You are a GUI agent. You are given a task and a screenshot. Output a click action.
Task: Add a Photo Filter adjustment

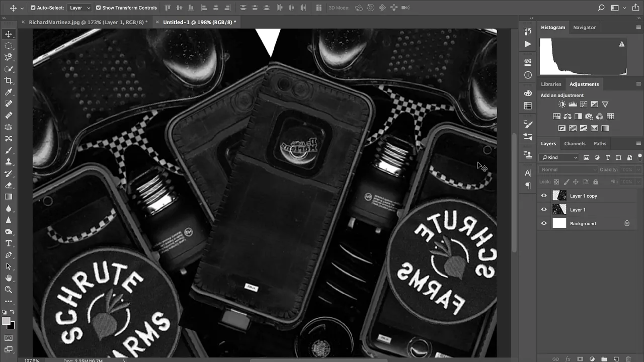[x=589, y=116]
